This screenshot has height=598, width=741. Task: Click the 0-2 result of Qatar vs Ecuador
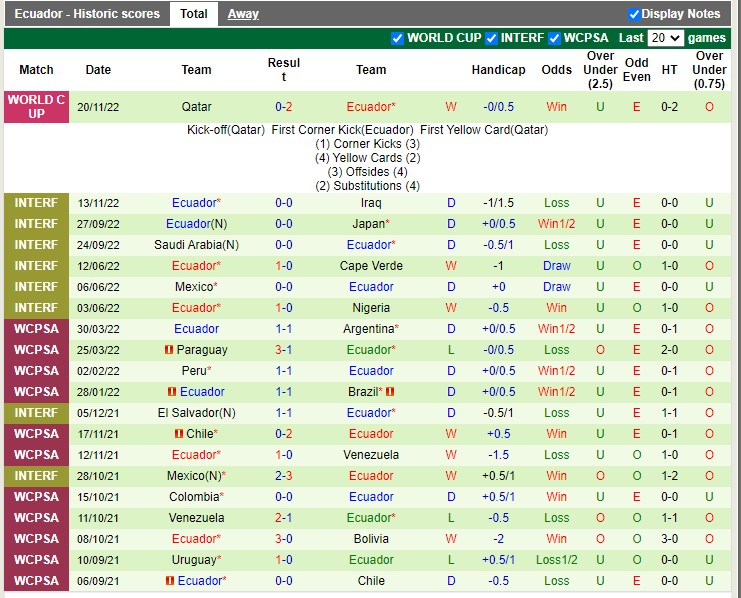(x=284, y=107)
